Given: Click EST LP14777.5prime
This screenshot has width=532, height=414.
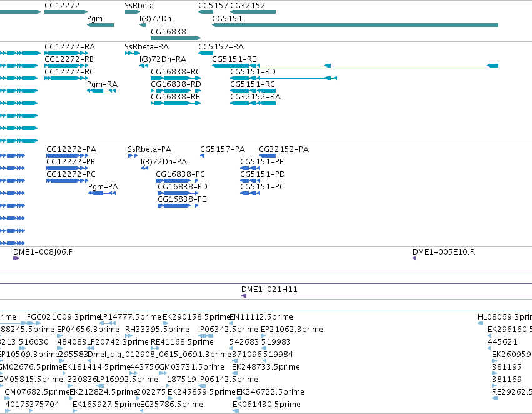Looking at the screenshot, I should pyautogui.click(x=108, y=323).
